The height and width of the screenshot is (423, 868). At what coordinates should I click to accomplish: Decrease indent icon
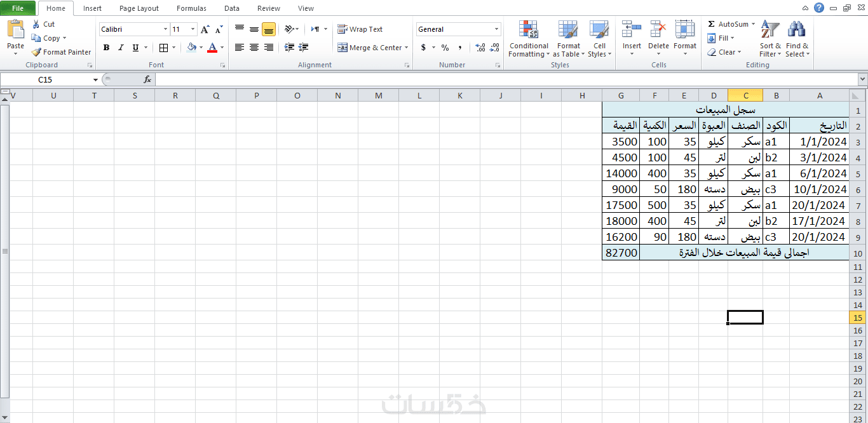click(x=289, y=48)
